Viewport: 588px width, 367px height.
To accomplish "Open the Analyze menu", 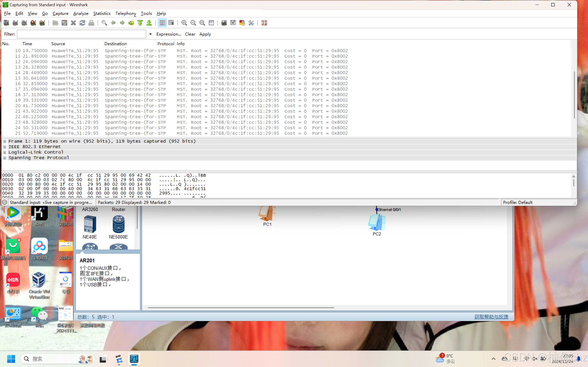I will 81,13.
